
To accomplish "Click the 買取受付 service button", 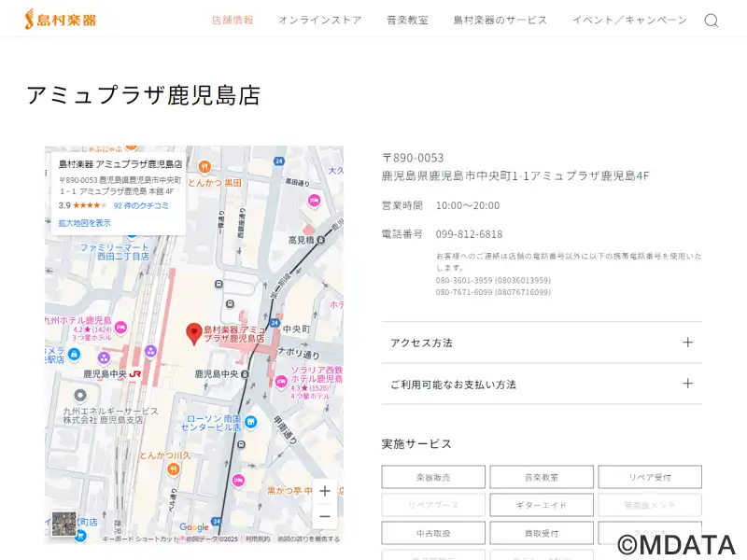I will click(x=542, y=533).
